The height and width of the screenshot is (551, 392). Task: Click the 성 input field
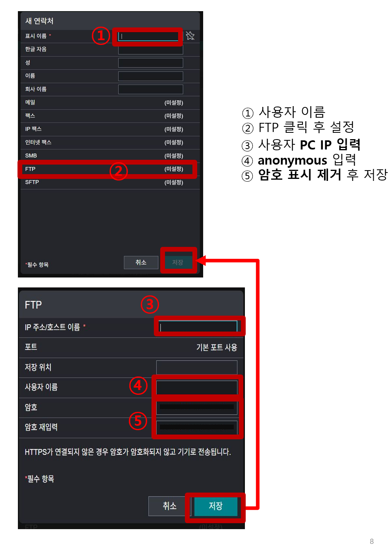151,63
